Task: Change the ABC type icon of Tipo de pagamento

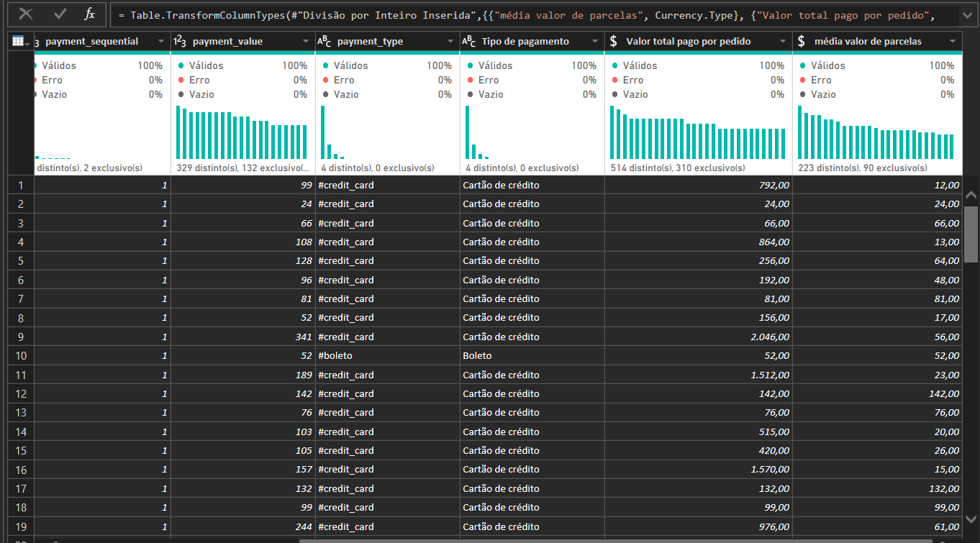Action: pos(469,42)
